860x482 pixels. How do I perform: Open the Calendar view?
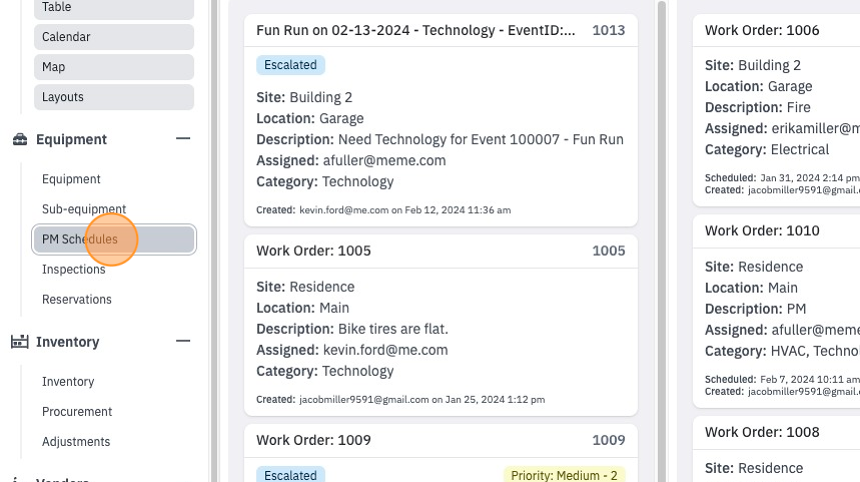(x=114, y=37)
